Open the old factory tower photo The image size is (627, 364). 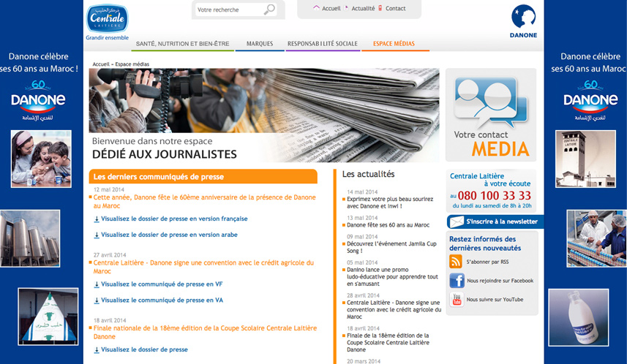coord(585,159)
